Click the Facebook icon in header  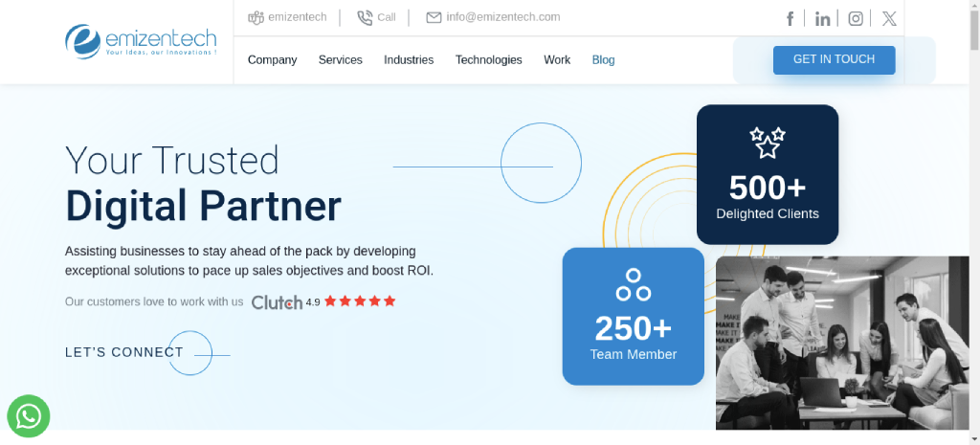click(x=791, y=18)
